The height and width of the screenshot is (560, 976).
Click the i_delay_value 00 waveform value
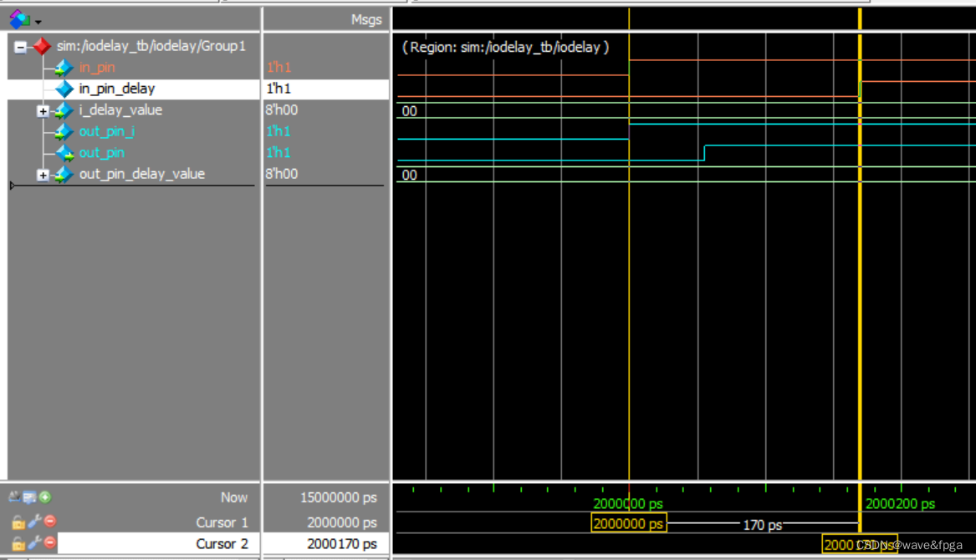coord(410,111)
